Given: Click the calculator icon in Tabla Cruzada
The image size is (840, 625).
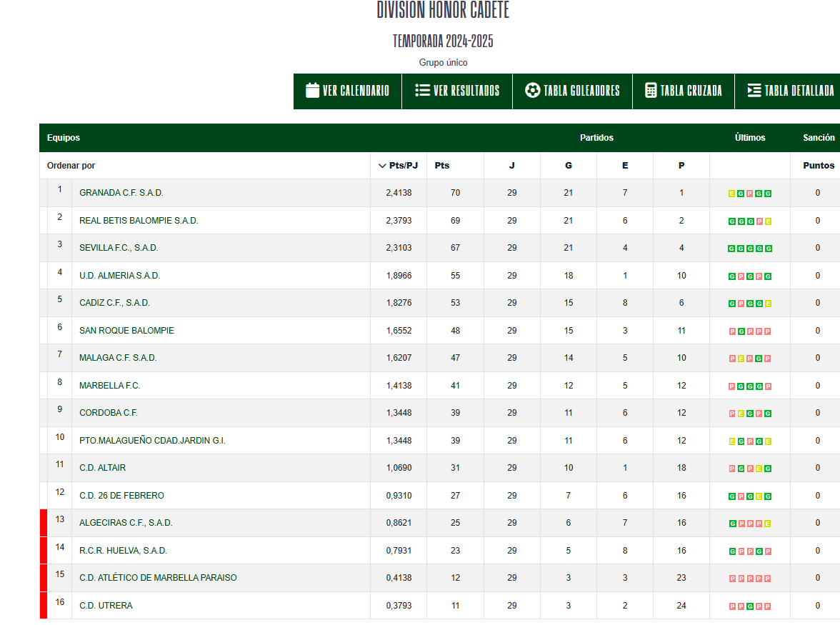Looking at the screenshot, I should pos(650,91).
